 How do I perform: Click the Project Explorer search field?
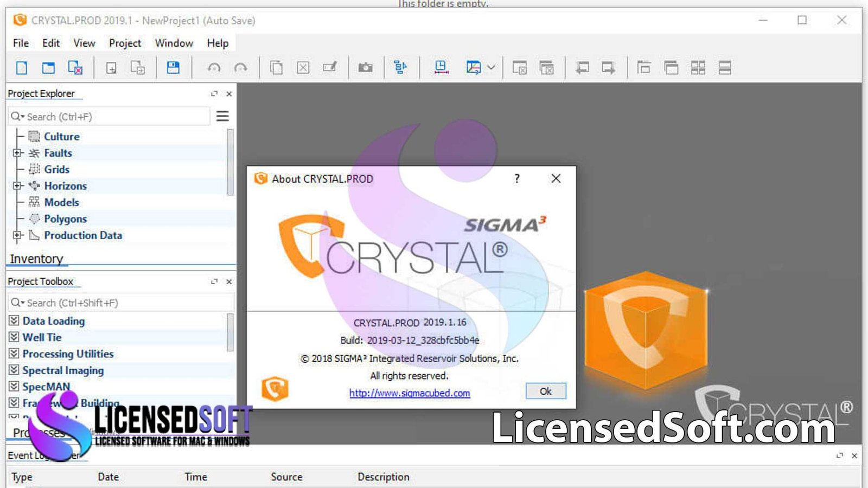tap(109, 117)
